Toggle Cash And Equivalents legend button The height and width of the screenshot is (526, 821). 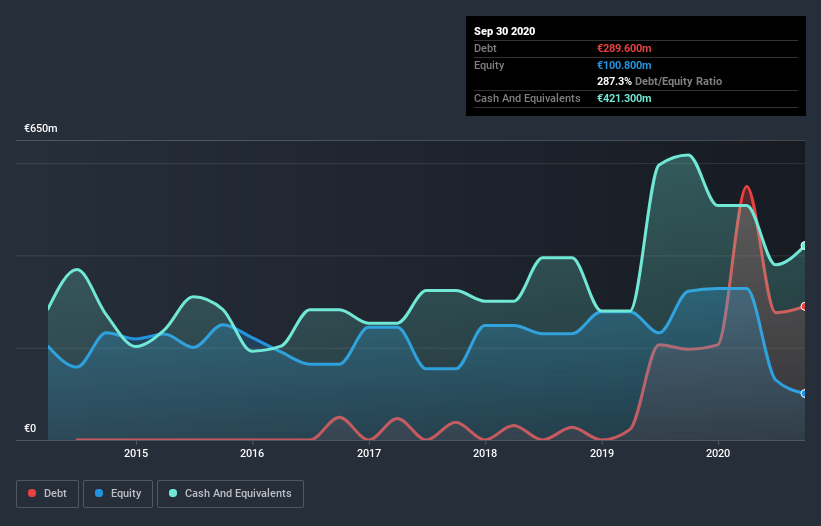point(230,494)
